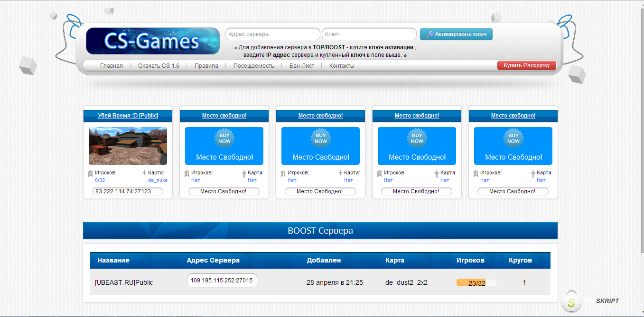
Task: Open the 'Бан-Лист' menu item
Action: pos(302,66)
